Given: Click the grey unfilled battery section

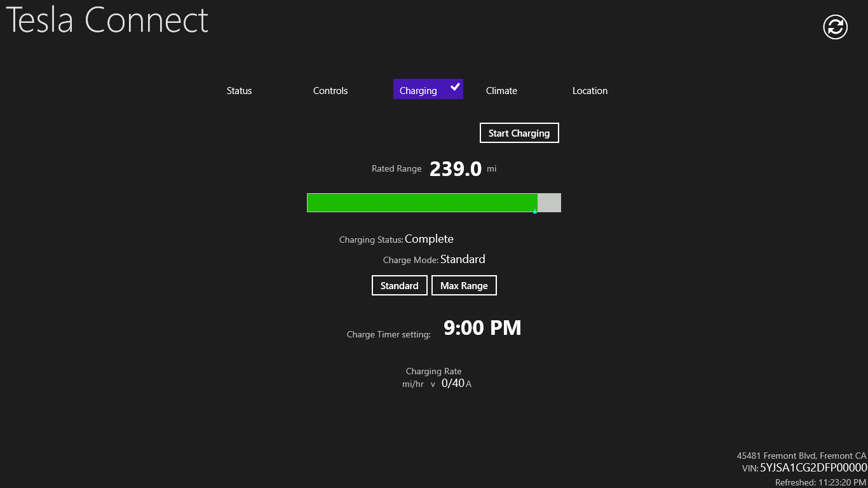Looking at the screenshot, I should click(549, 203).
